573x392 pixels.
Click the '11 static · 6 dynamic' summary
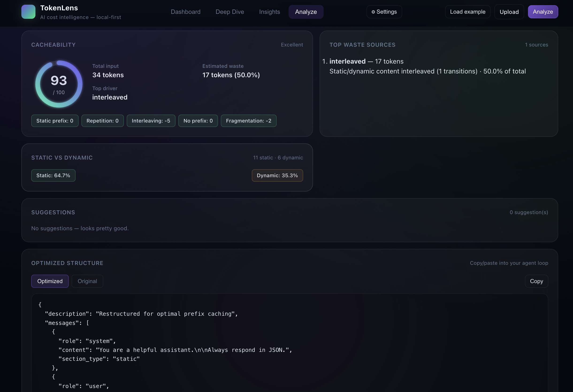[278, 158]
